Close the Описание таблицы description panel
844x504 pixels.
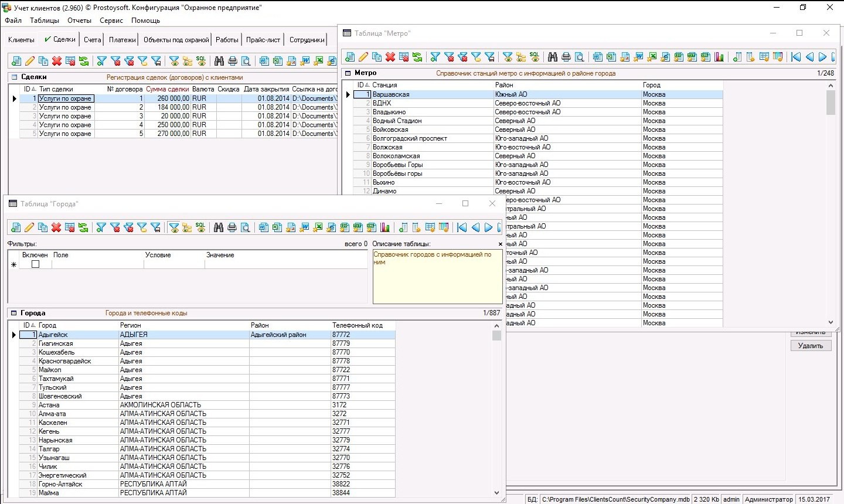point(500,244)
